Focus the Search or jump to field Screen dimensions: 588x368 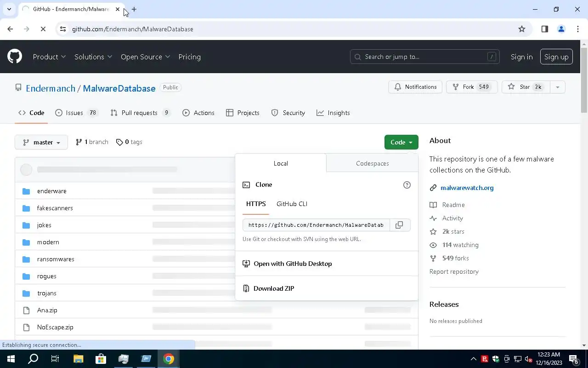[424, 57]
